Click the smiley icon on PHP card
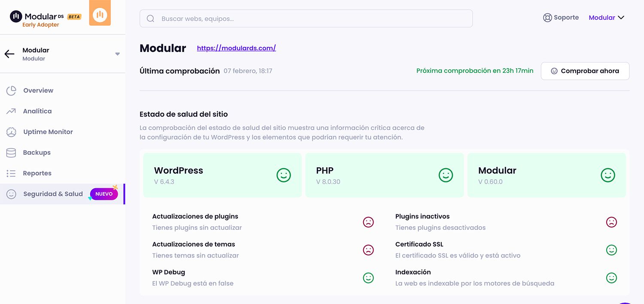Screen dimensions: 644x304 [446, 175]
